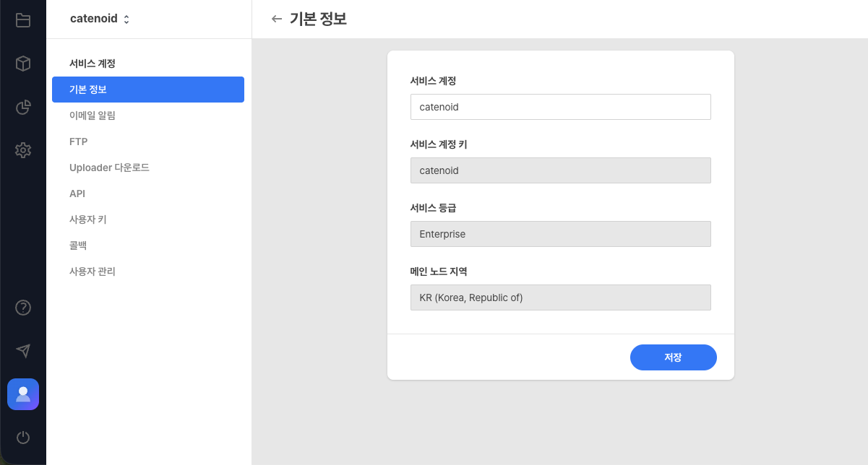Open the pie chart statistics icon
This screenshot has width=868, height=465.
point(22,107)
